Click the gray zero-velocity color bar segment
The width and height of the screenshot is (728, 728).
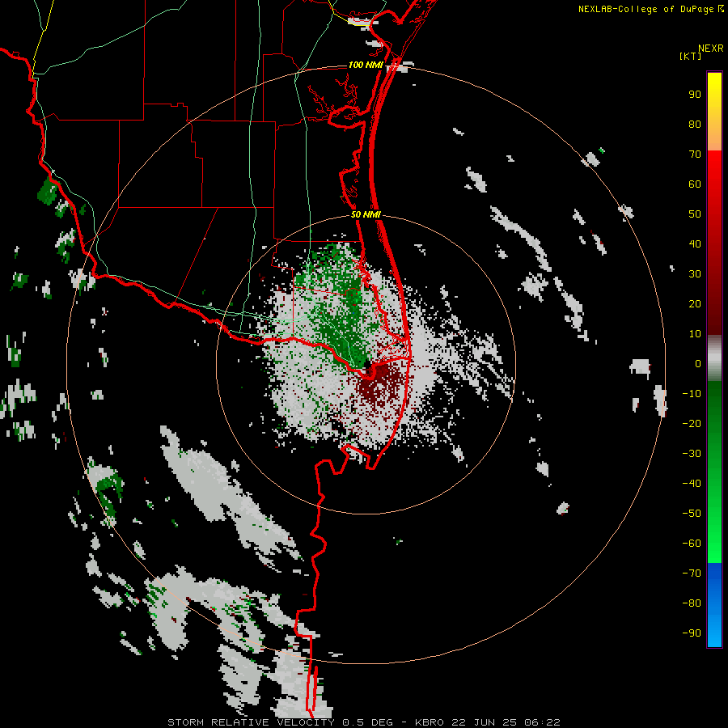714,358
